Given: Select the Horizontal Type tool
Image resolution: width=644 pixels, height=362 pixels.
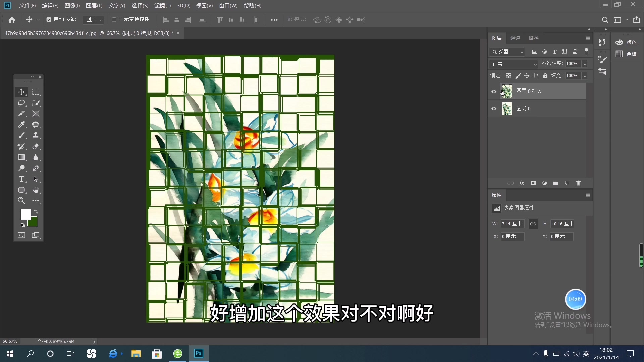Looking at the screenshot, I should point(21,179).
